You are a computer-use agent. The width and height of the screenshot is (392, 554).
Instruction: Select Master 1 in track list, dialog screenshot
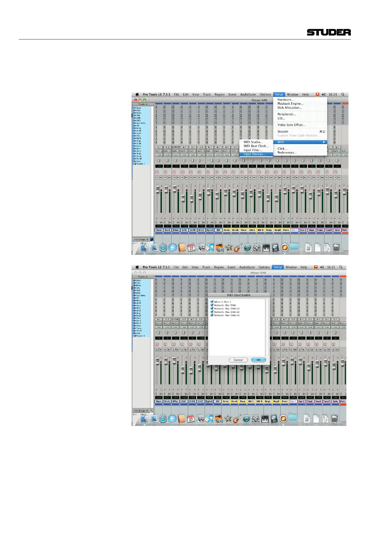[140, 336]
